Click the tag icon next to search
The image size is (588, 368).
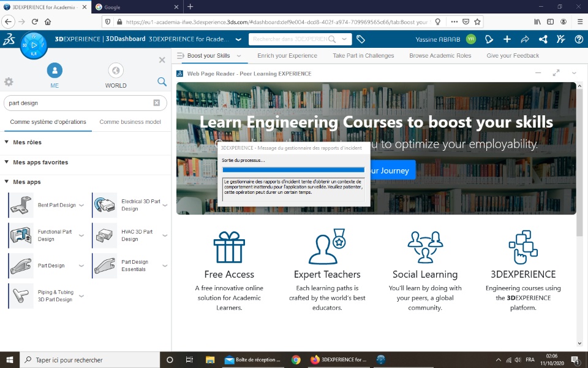pyautogui.click(x=361, y=39)
